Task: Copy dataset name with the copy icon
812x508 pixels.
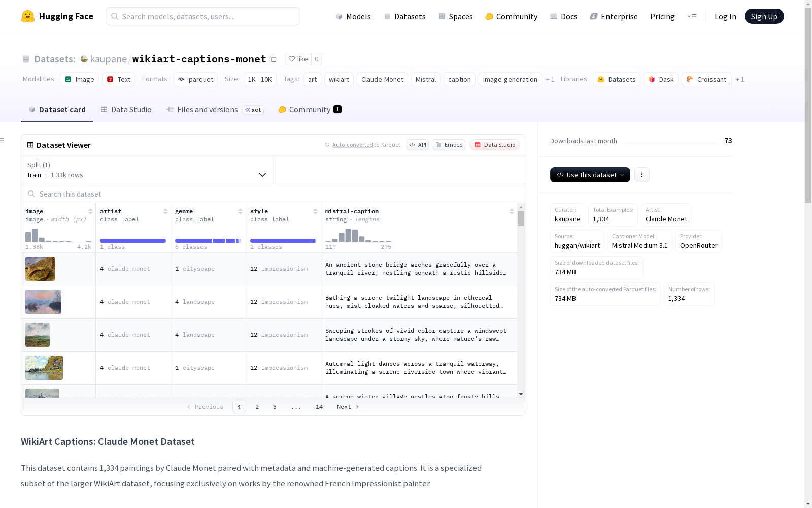Action: pyautogui.click(x=273, y=59)
